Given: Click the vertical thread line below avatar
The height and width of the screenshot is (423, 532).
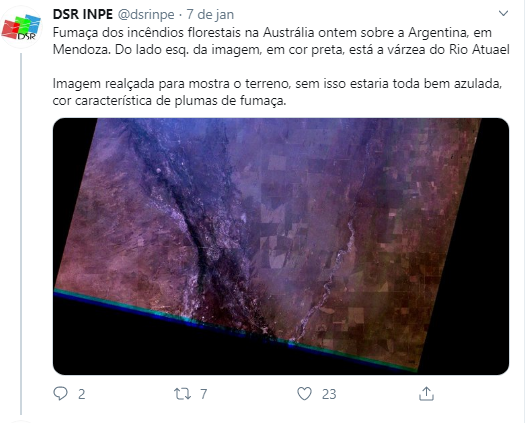Looking at the screenshot, I should coord(21,233).
